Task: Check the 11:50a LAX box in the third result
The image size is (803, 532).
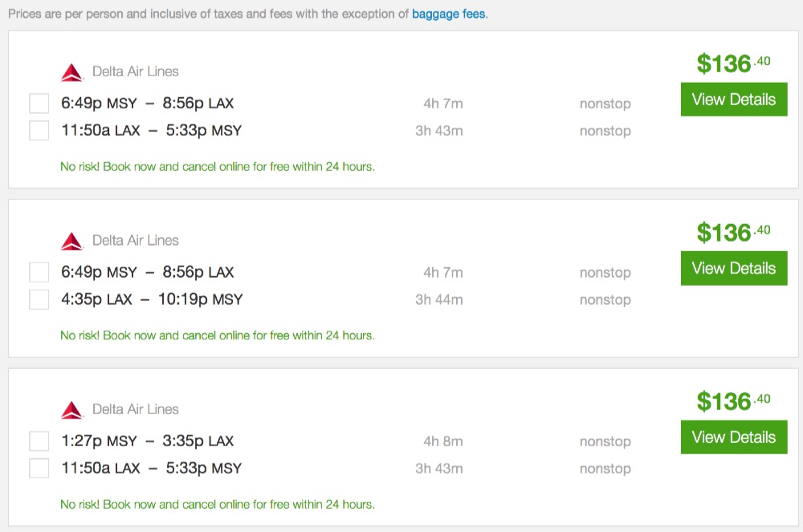Action: [39, 469]
